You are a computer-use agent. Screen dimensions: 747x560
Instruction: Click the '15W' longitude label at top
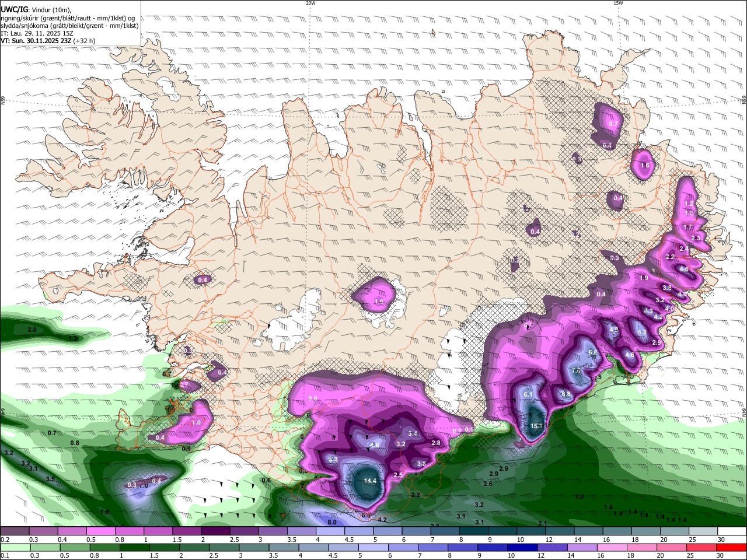click(618, 3)
